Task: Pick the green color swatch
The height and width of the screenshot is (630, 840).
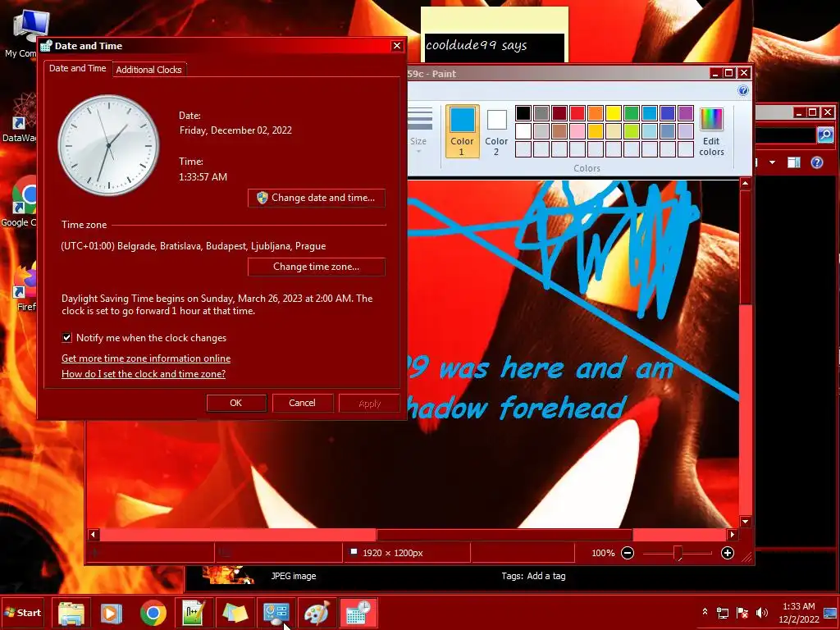Action: tap(632, 113)
